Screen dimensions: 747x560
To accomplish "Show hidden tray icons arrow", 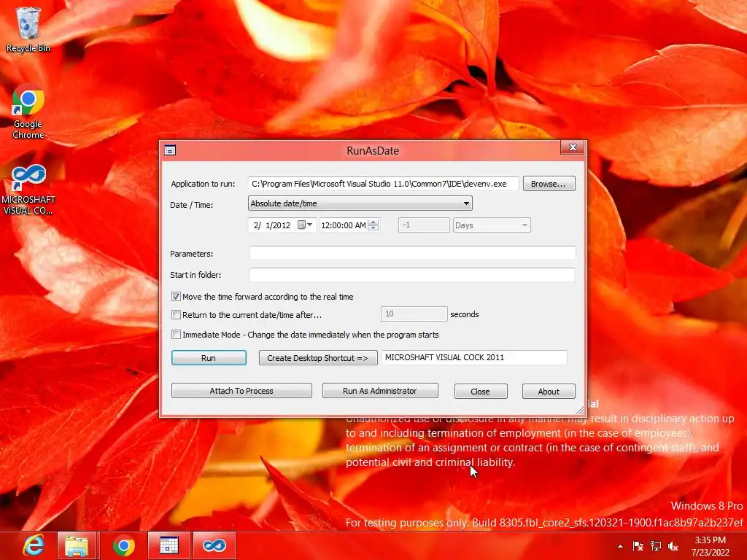I will click(620, 546).
